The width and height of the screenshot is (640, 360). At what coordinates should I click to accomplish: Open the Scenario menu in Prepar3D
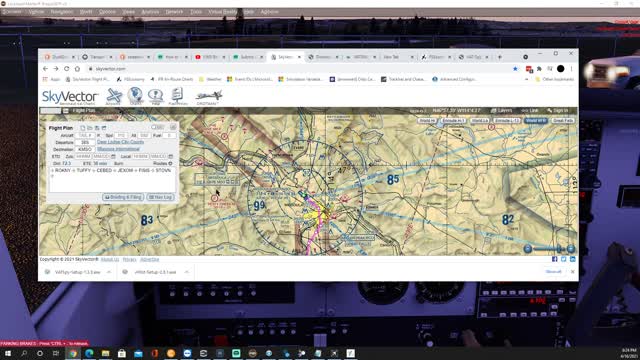point(12,12)
